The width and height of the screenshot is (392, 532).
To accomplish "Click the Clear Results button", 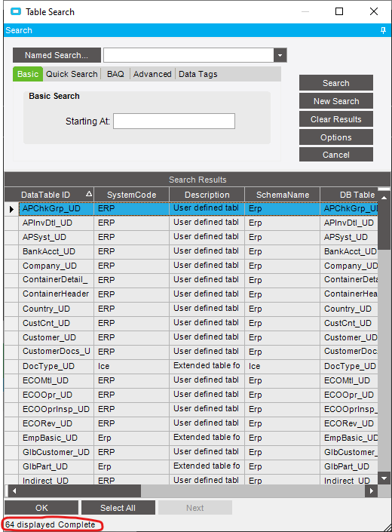I will [x=335, y=119].
